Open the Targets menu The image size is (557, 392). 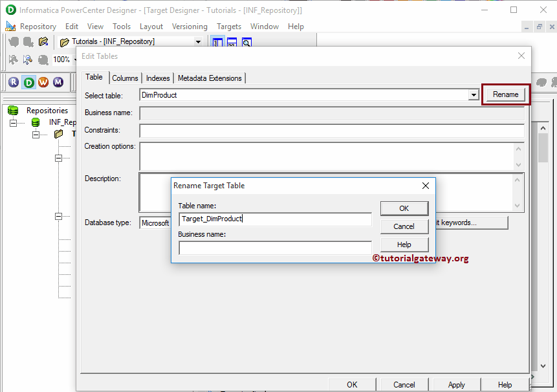click(228, 27)
